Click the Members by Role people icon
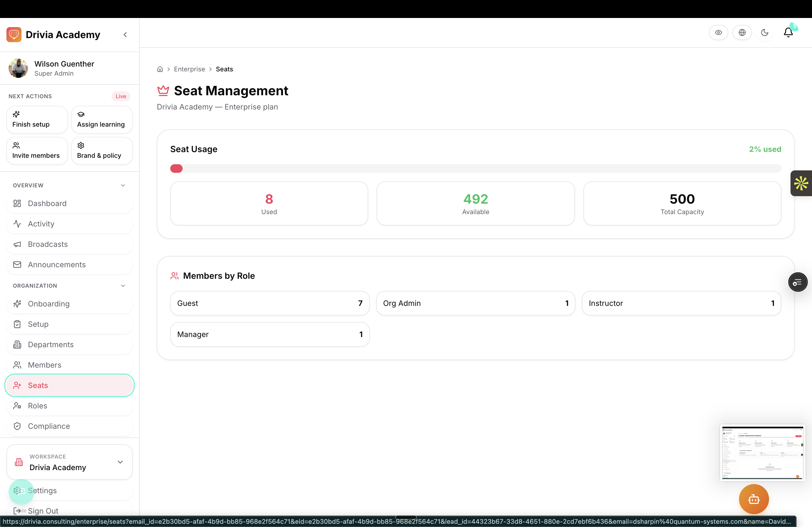This screenshot has width=812, height=527. tap(174, 276)
